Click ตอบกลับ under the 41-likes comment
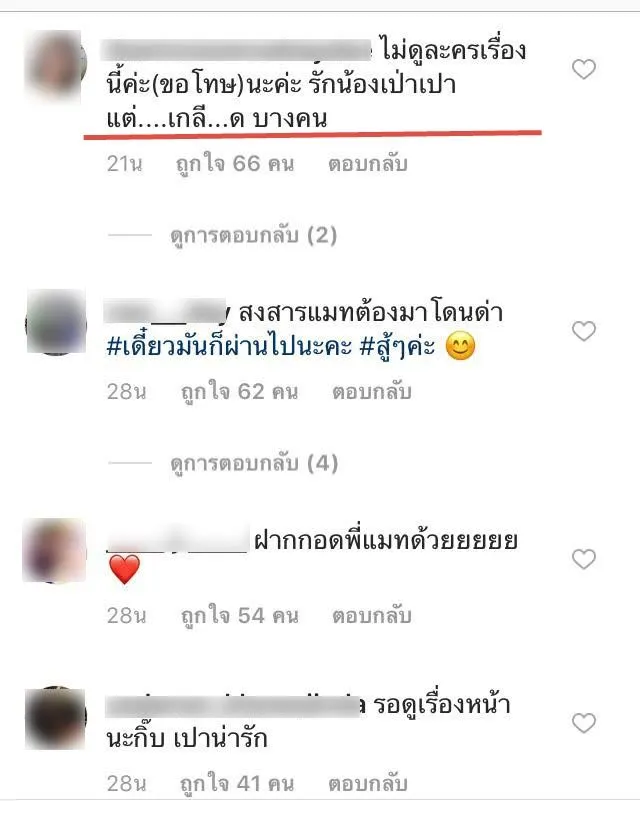The width and height of the screenshot is (640, 824). click(x=368, y=784)
